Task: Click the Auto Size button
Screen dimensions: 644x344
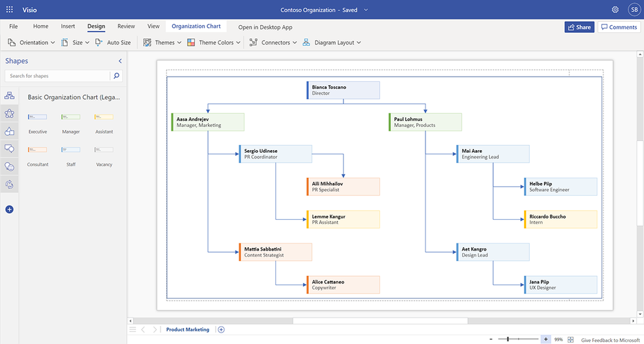Action: pyautogui.click(x=113, y=43)
